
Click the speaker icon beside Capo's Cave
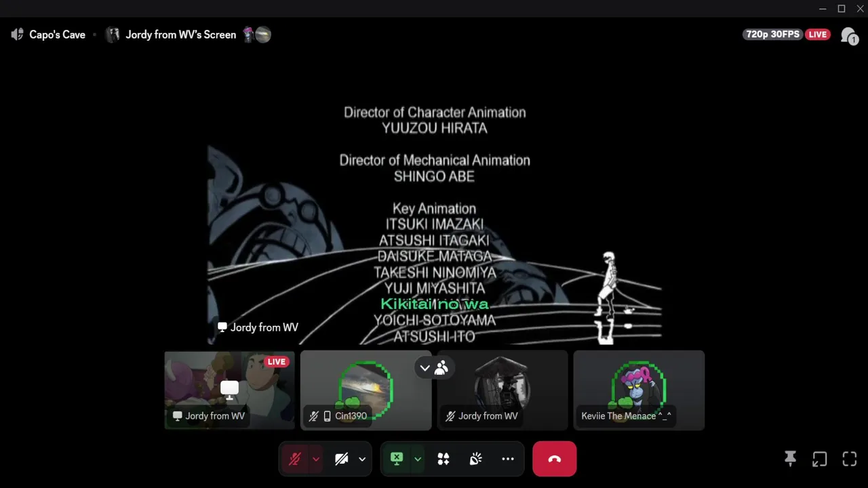point(17,35)
